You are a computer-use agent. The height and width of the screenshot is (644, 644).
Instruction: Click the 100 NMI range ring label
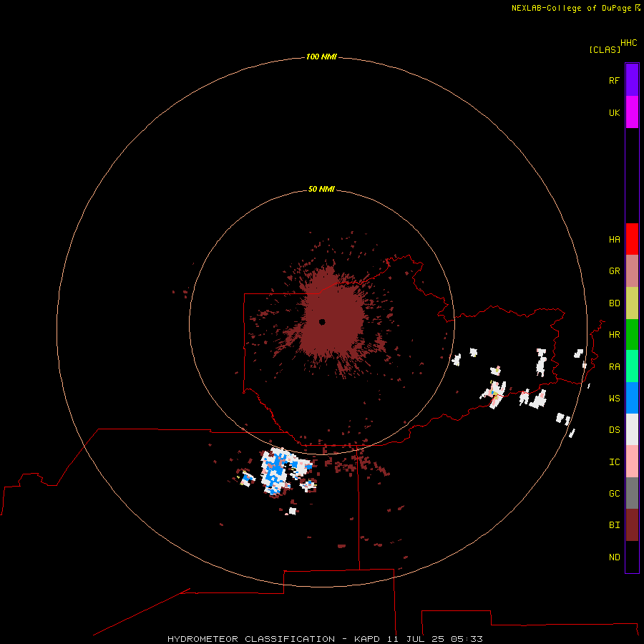pos(321,57)
